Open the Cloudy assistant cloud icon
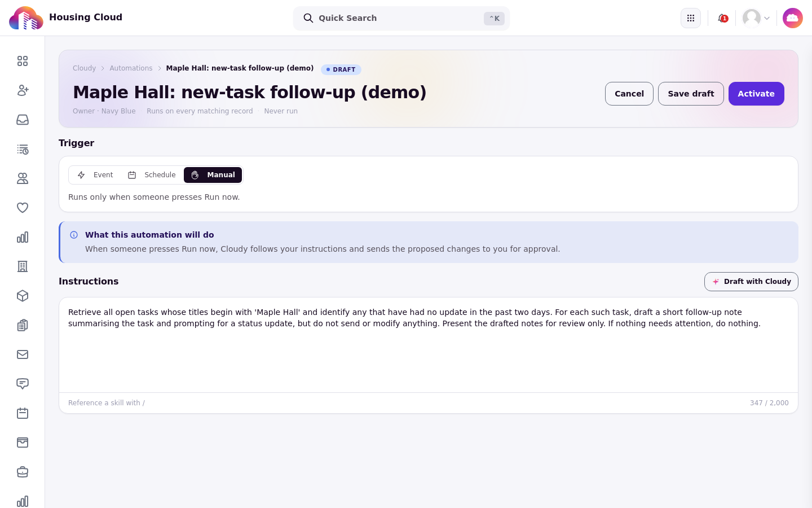The height and width of the screenshot is (508, 812). pos(793,18)
